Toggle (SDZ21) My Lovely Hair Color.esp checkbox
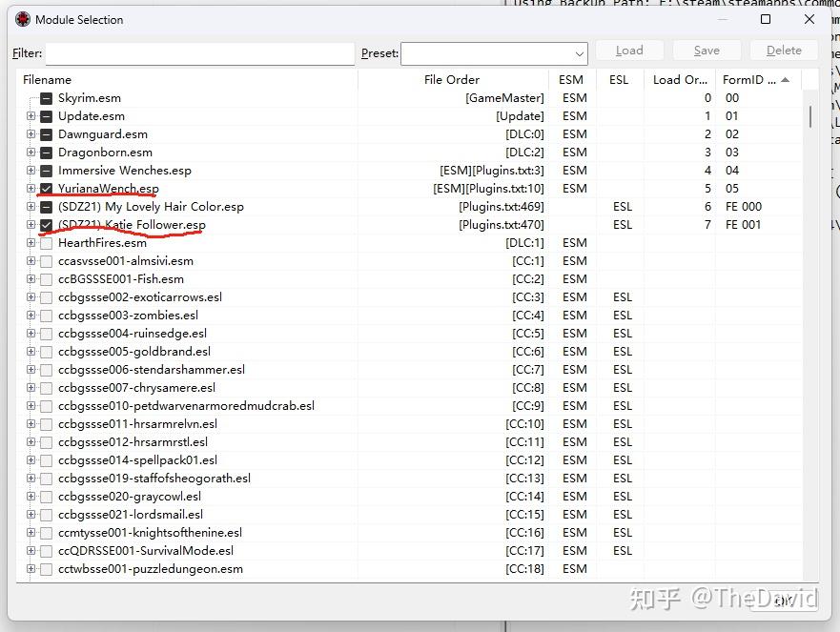 point(47,207)
